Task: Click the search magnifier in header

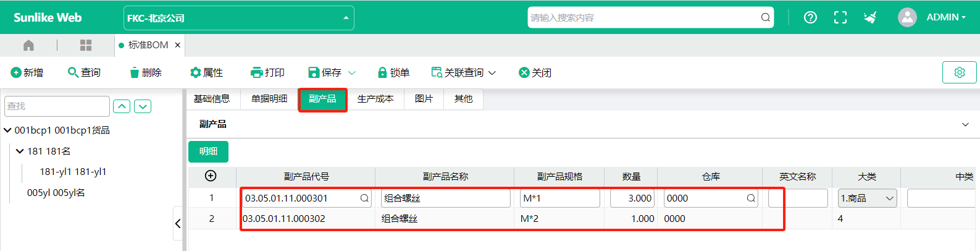Action: pyautogui.click(x=765, y=17)
